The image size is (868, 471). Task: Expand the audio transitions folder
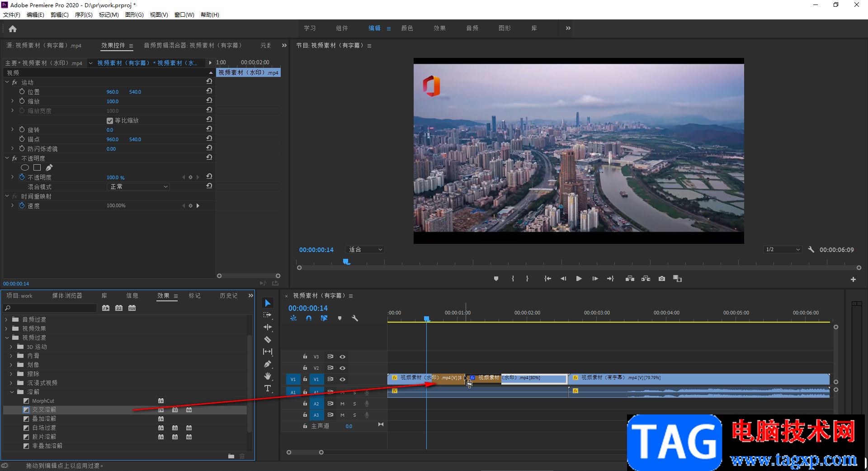click(x=6, y=319)
